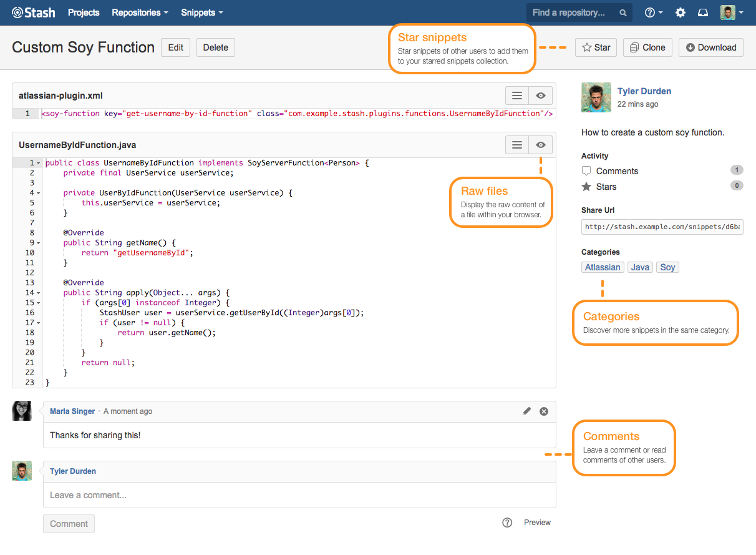Clone the snippet repository
The width and height of the screenshot is (756, 555).
(647, 47)
